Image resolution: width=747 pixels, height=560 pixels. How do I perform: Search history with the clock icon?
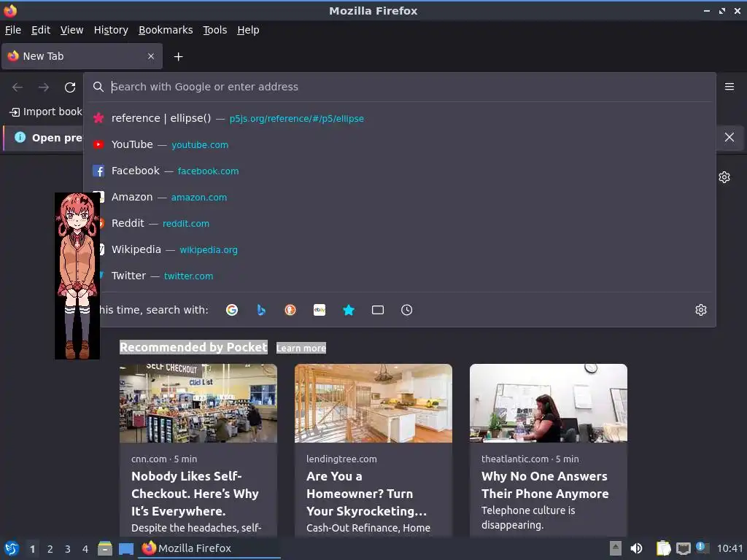[x=407, y=310]
